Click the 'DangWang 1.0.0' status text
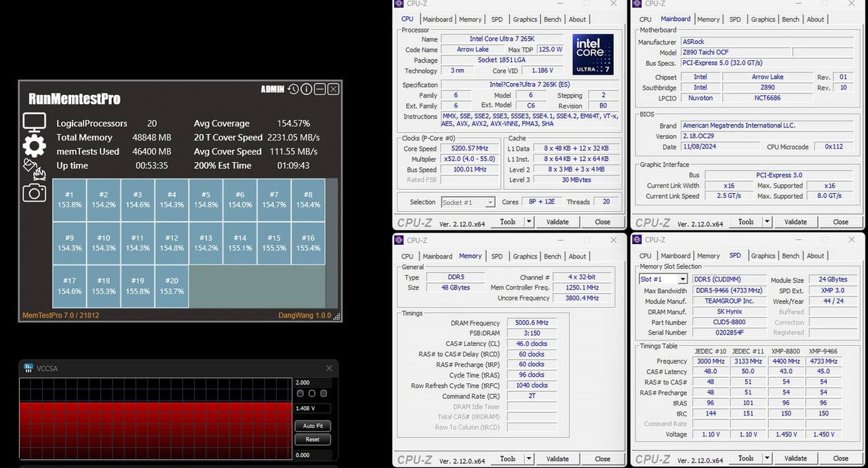 305,315
